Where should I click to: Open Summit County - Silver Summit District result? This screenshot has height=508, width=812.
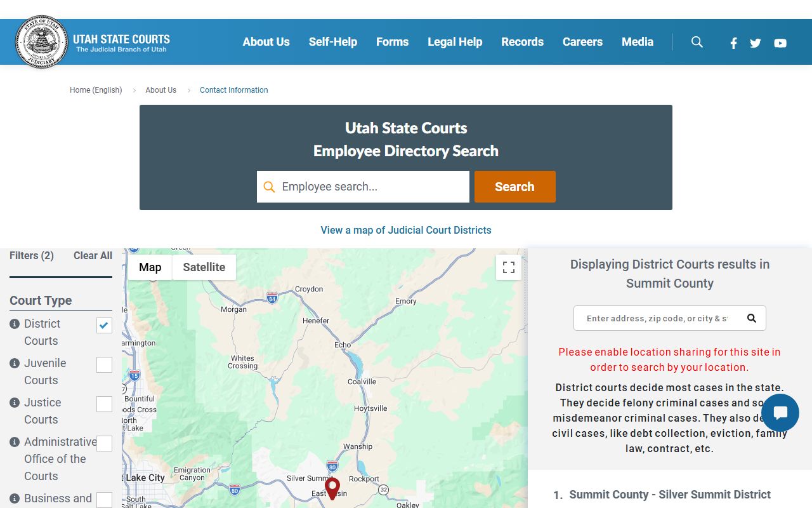pos(670,495)
